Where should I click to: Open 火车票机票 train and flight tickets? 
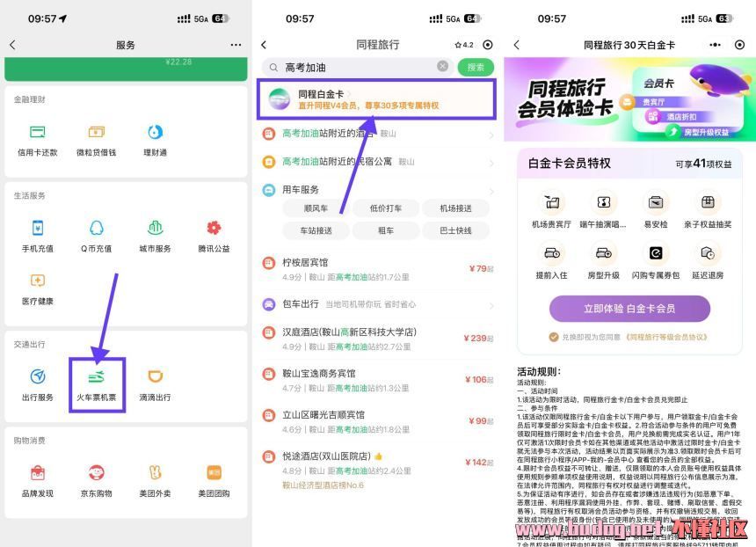tap(97, 385)
